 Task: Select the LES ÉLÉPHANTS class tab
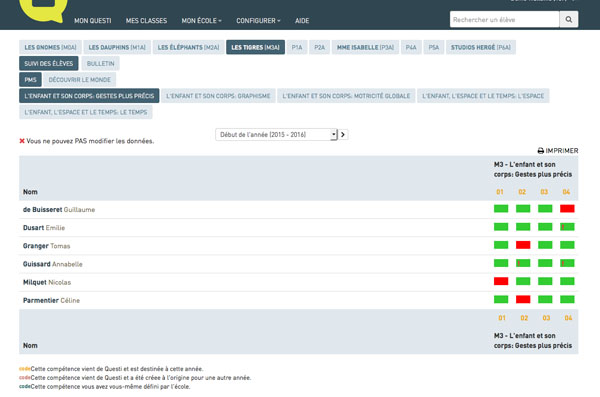pos(188,47)
